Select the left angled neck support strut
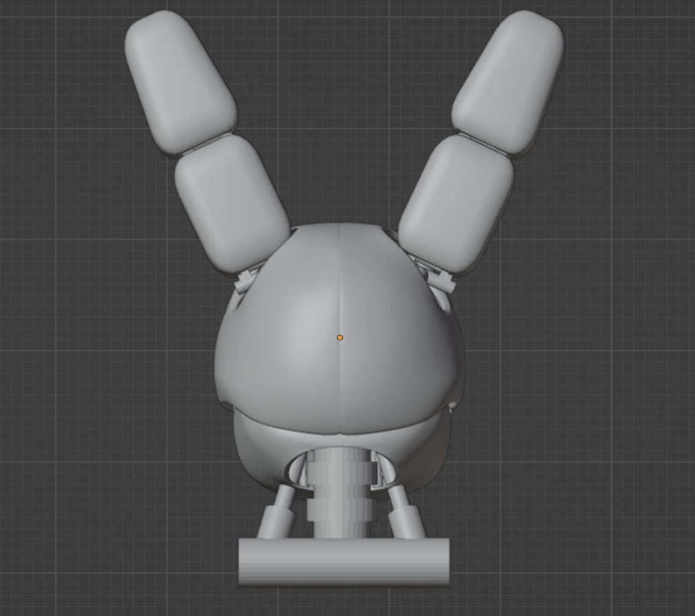Image resolution: width=695 pixels, height=616 pixels. [x=277, y=512]
